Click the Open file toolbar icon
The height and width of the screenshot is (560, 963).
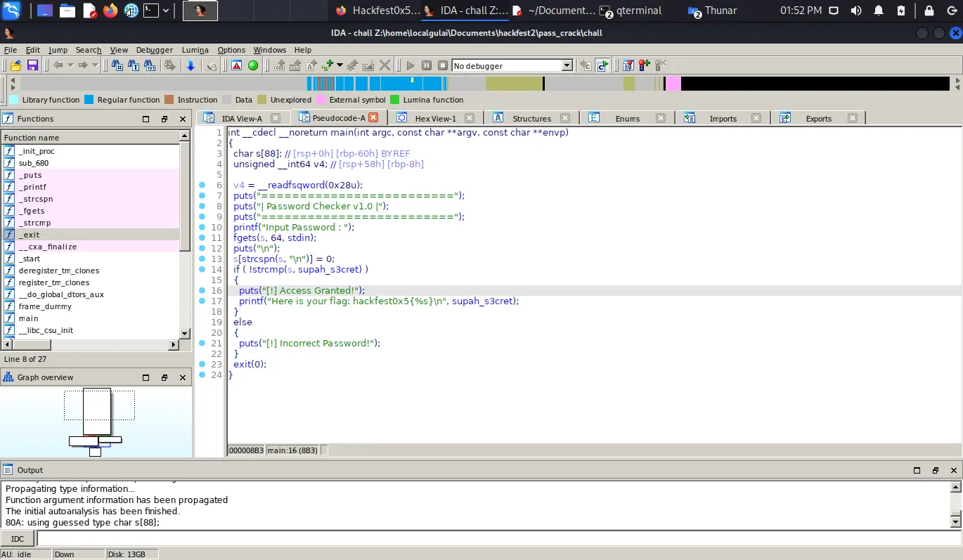pyautogui.click(x=15, y=65)
